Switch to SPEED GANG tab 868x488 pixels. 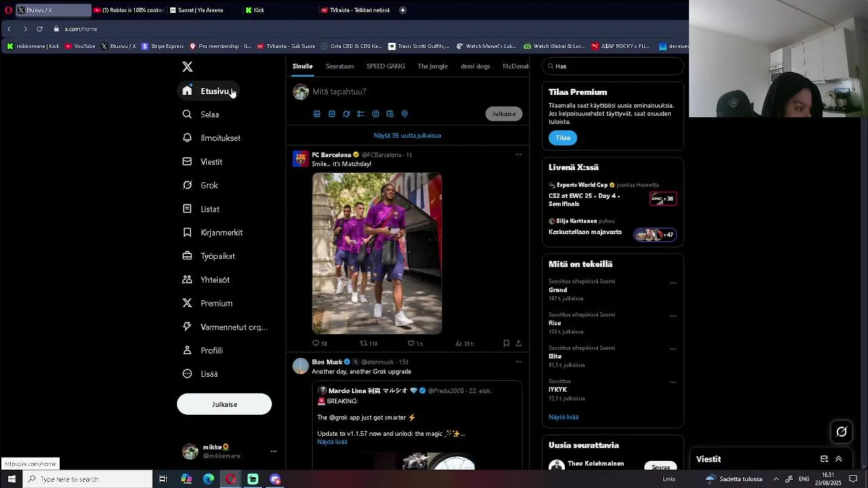386,66
